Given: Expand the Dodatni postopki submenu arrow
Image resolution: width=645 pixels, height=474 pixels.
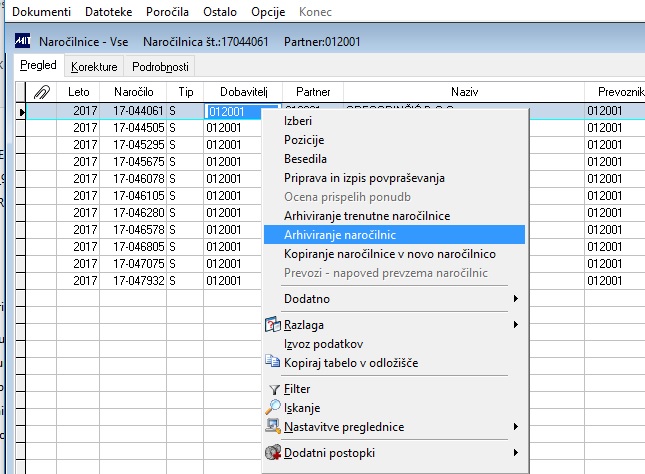Looking at the screenshot, I should click(515, 453).
